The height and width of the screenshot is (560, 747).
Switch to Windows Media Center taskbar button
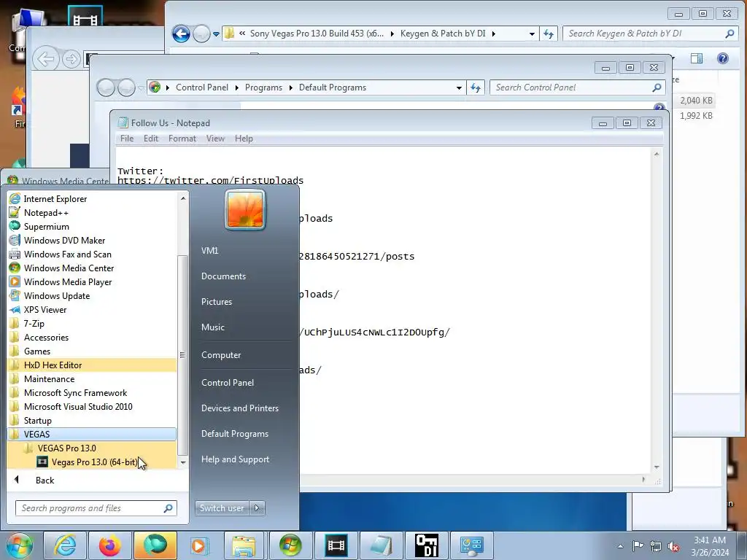pyautogui.click(x=290, y=545)
